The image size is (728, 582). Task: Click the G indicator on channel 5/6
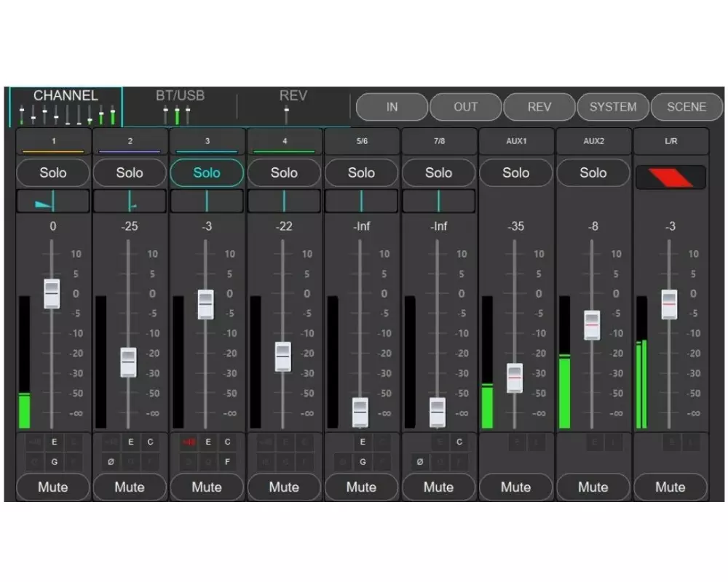[363, 462]
